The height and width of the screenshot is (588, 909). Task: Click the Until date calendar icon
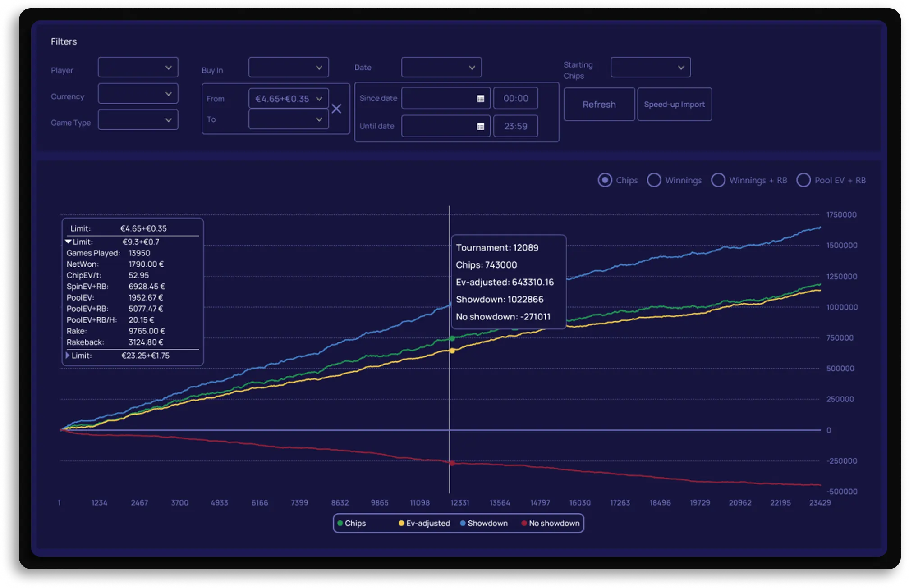click(480, 127)
